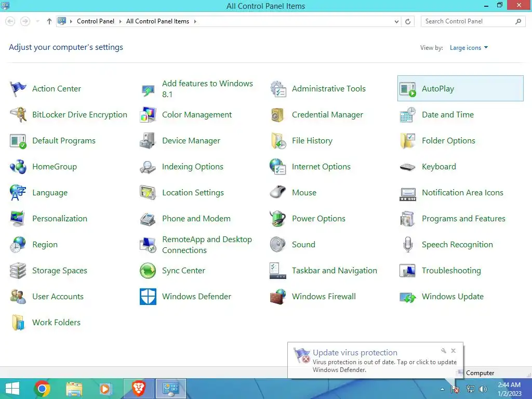Open the Taskbar and Navigation link

tap(334, 270)
